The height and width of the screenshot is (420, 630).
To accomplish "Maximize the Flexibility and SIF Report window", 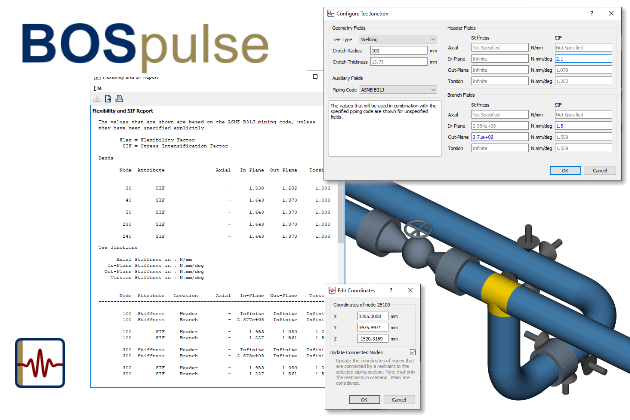I will (315, 76).
